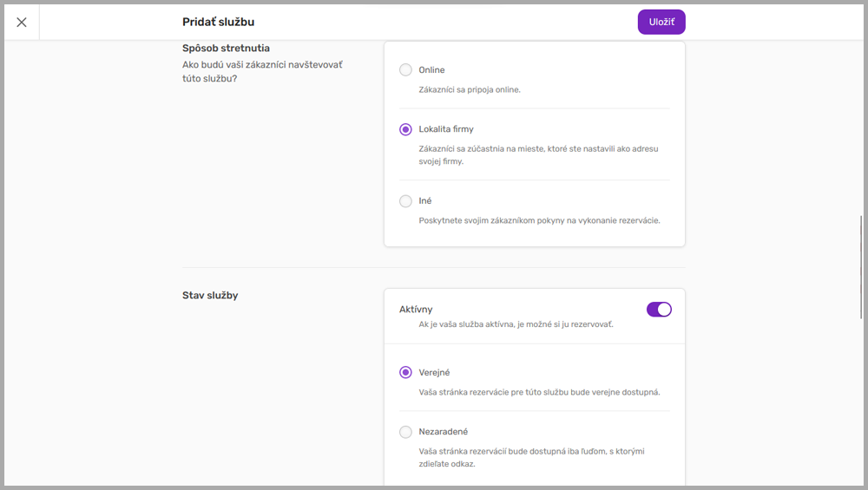868x490 pixels.
Task: Select the Verejné visibility radio button
Action: click(405, 373)
